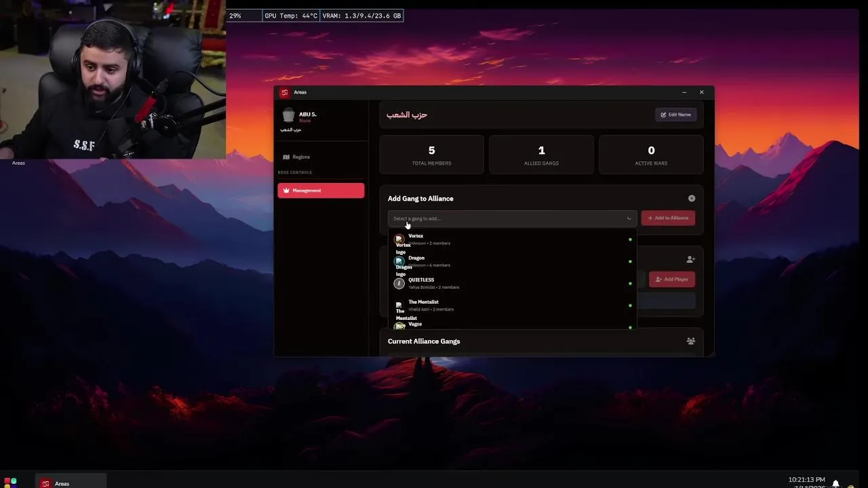Screen dimensions: 868x488
Task: Choose Vortex from the gang list
Action: click(x=512, y=239)
